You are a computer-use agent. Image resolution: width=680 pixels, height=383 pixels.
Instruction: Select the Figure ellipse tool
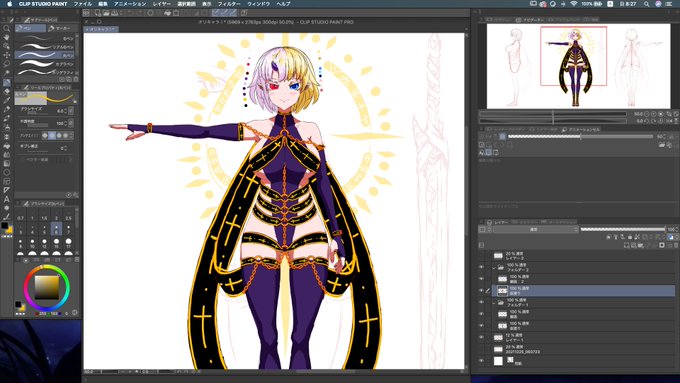(7, 172)
